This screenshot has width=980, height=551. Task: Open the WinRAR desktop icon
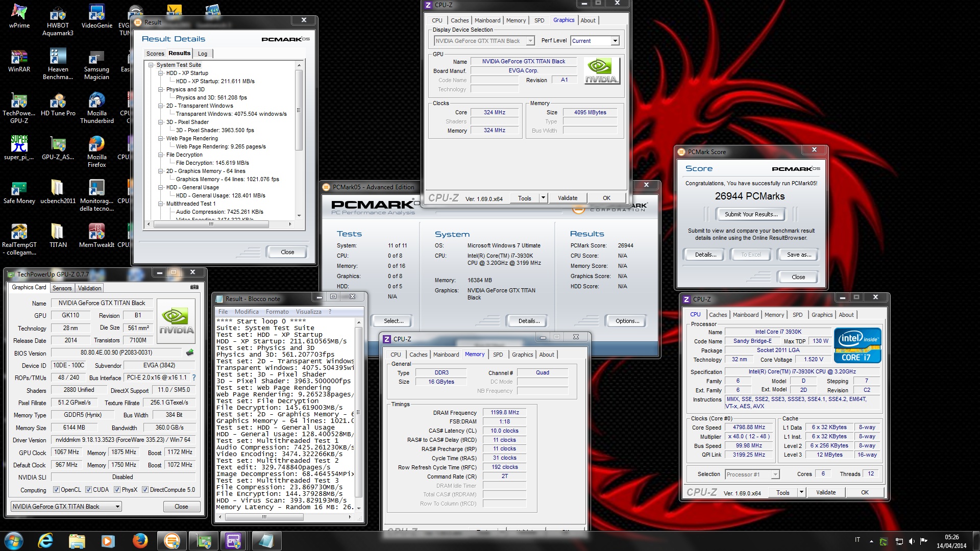point(19,60)
